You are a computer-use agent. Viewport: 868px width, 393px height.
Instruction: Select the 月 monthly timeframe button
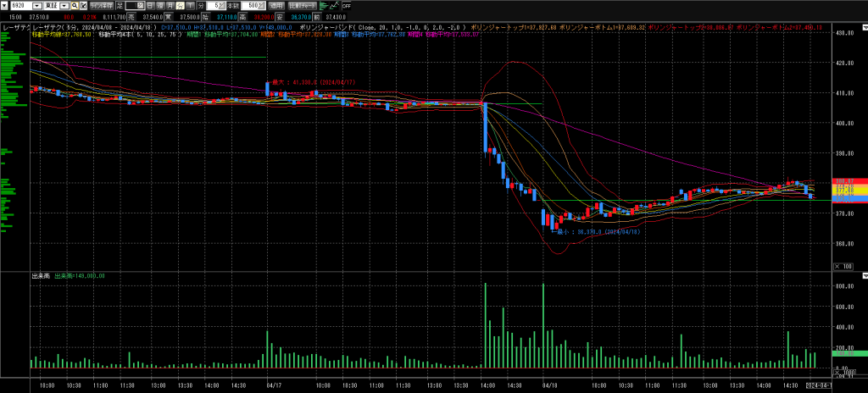tap(170, 5)
